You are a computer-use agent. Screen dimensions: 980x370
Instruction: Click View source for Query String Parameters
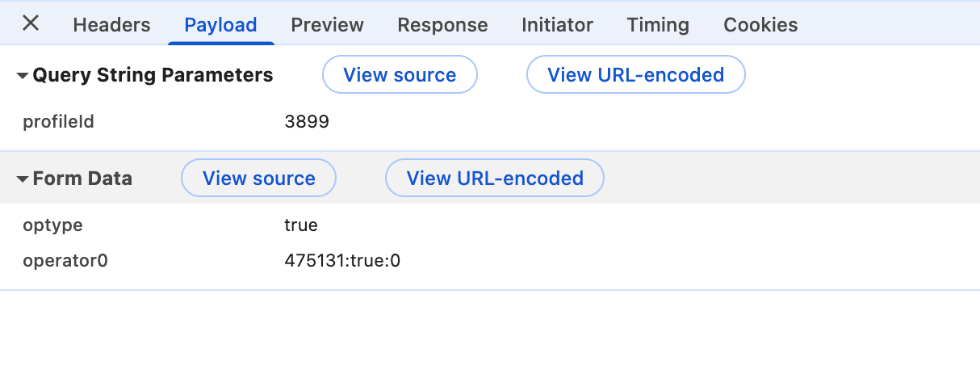coord(400,75)
